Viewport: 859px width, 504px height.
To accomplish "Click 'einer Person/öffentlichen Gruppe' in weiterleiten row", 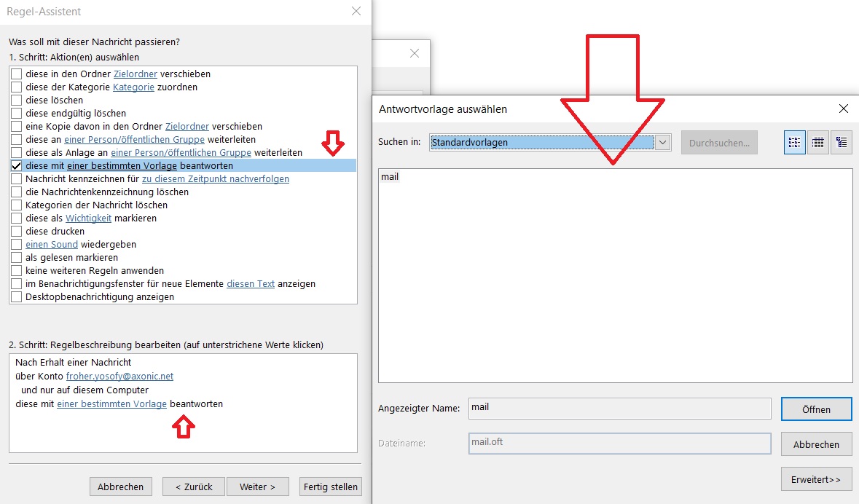I will click(134, 140).
